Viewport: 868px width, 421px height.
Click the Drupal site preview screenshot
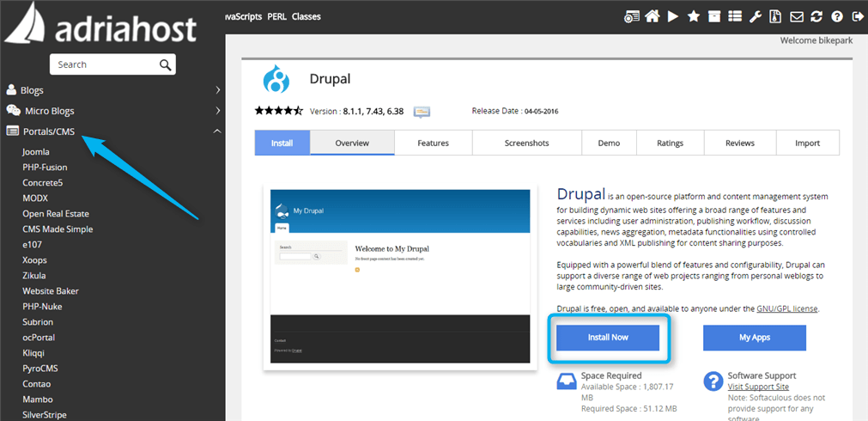[400, 277]
